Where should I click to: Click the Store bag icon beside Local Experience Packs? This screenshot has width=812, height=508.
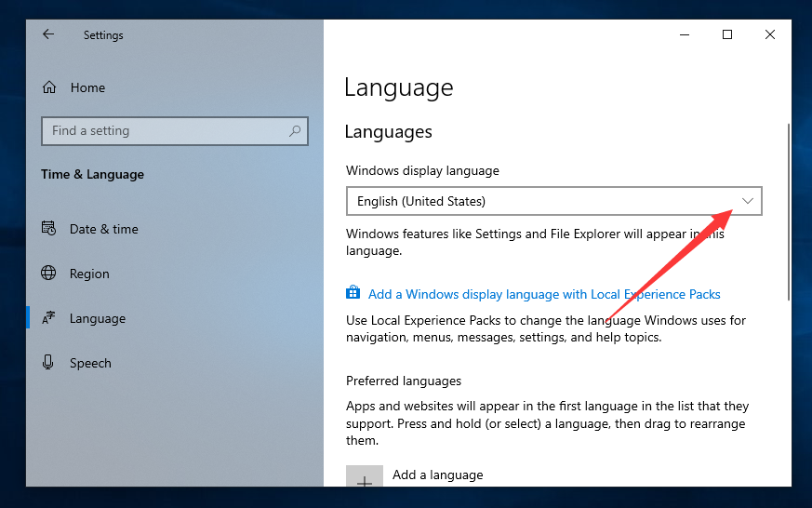353,292
